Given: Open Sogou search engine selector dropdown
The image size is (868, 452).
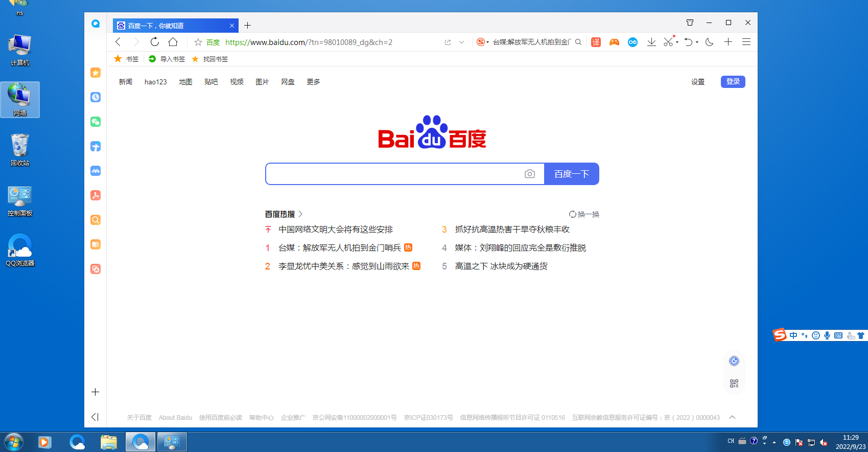Looking at the screenshot, I should 483,42.
